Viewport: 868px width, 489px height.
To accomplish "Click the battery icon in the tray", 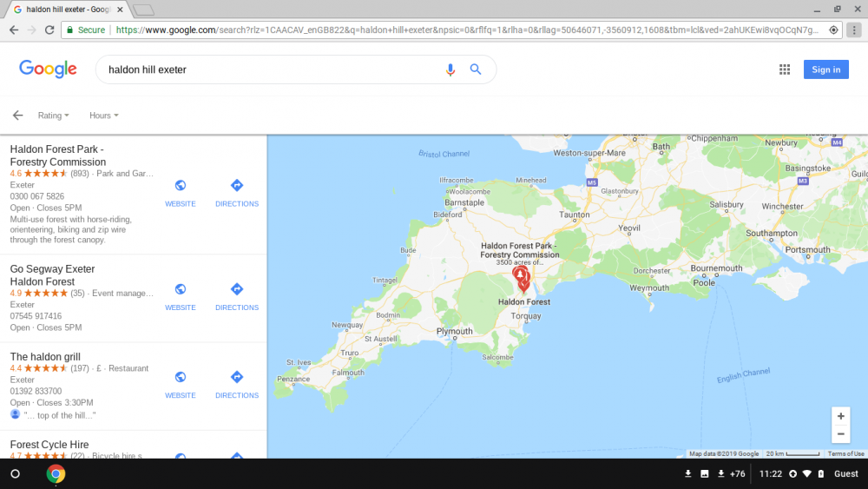I will point(821,473).
